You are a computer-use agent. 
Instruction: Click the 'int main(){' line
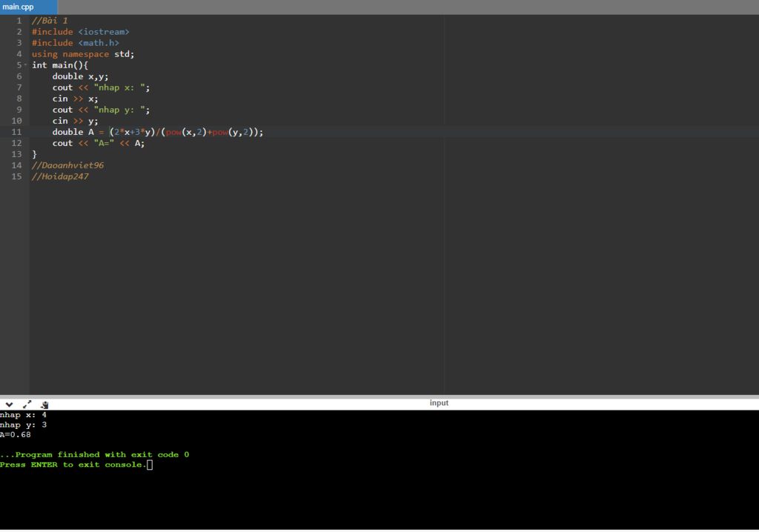click(60, 65)
